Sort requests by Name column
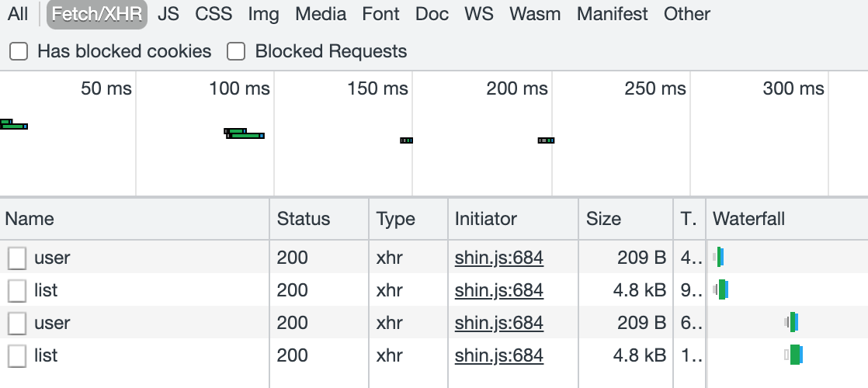This screenshot has width=868, height=388. (30, 219)
